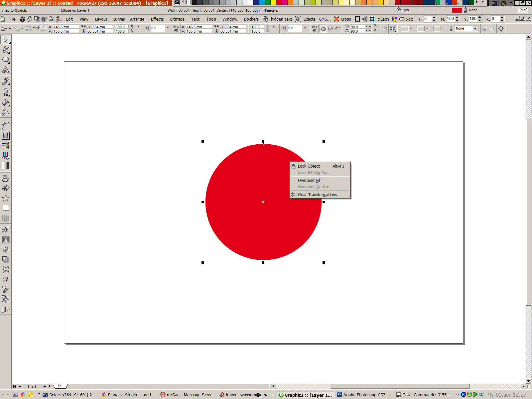Select Clear Transformations menu entry

coord(320,195)
